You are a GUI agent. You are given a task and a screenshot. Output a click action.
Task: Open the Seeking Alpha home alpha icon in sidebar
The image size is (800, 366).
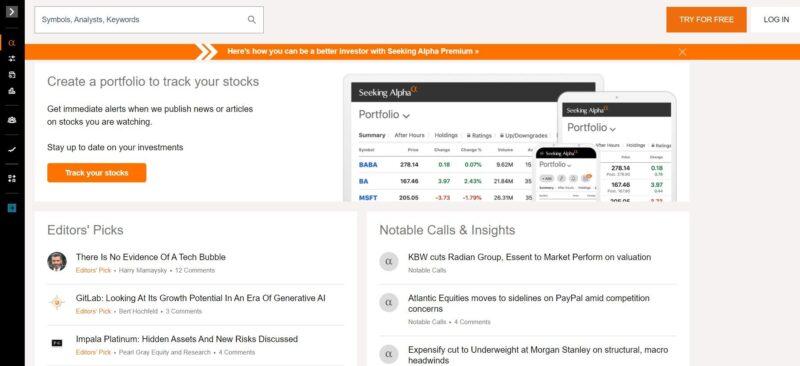(x=12, y=43)
